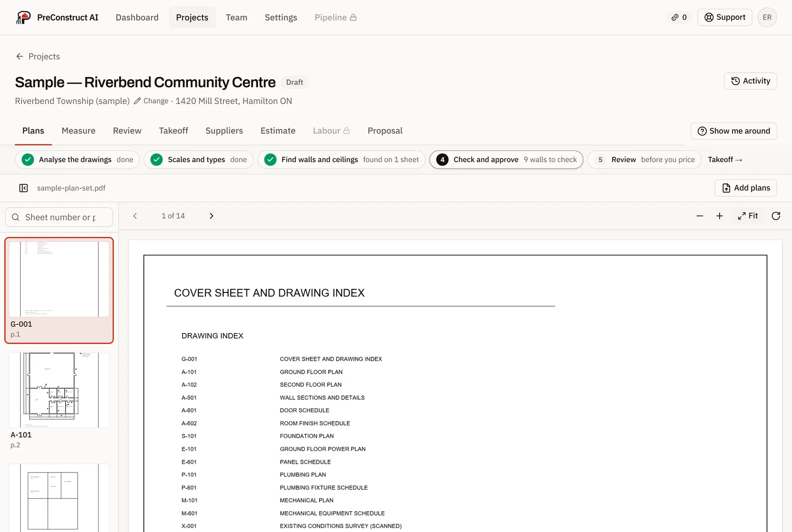Click the sample-plan-set.pdf file name
The width and height of the screenshot is (792, 532).
tap(71, 188)
